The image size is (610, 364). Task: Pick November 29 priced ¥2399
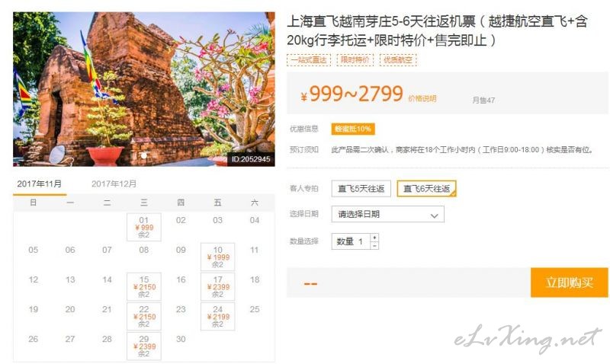(x=144, y=346)
